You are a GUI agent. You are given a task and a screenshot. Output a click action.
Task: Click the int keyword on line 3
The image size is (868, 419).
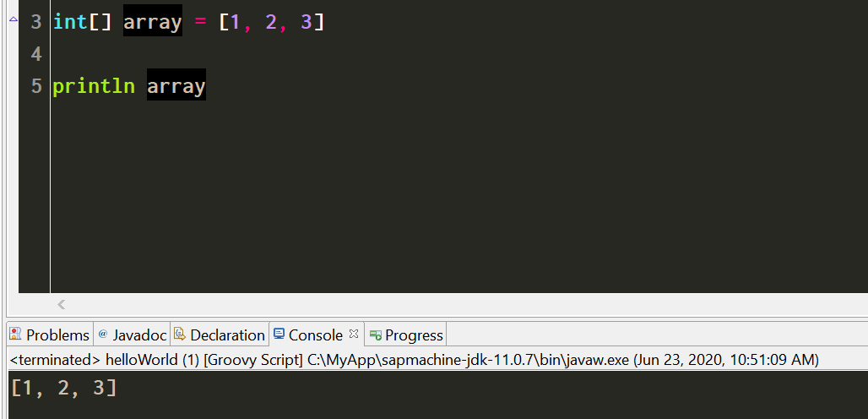(70, 22)
